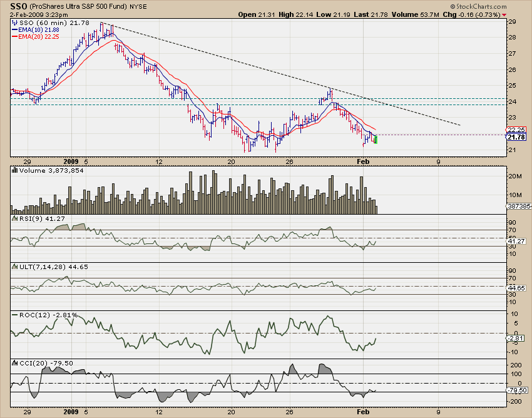This screenshot has height=418, width=532.
Task: Click the 2-Feb-2009 3:23pm timestamp
Action: [x=39, y=15]
